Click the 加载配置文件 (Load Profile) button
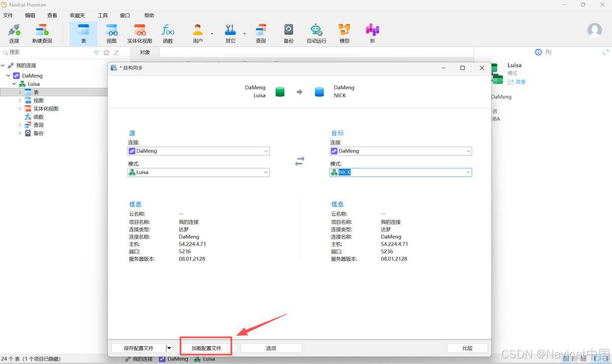Viewport: 612px width, 364px height. pos(206,348)
